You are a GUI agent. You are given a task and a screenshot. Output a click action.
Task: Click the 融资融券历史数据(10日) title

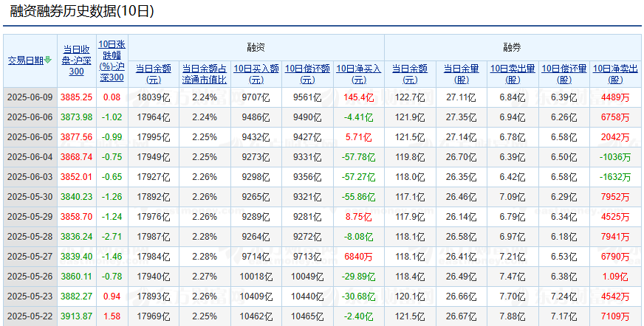point(82,11)
